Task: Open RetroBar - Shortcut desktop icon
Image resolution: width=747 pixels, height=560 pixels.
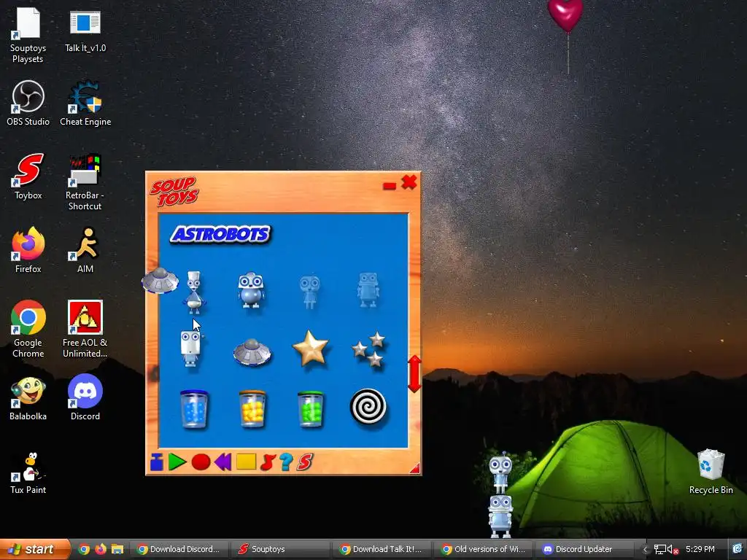Action: [x=85, y=182]
